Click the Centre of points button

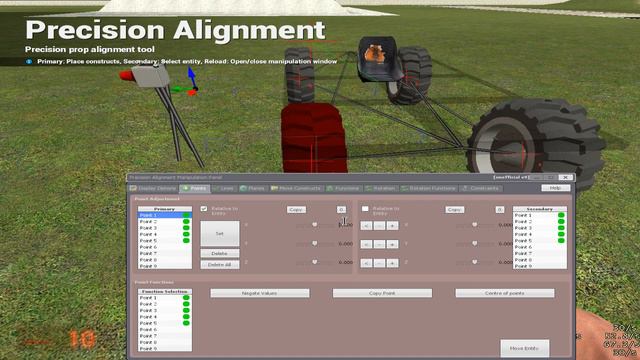point(505,293)
